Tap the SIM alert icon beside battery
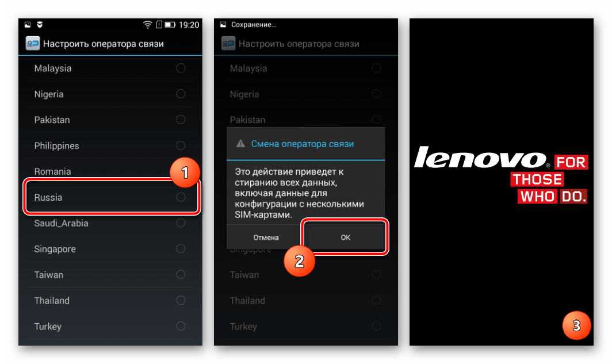Image resolution: width=612 pixels, height=364 pixels. pyautogui.click(x=159, y=25)
